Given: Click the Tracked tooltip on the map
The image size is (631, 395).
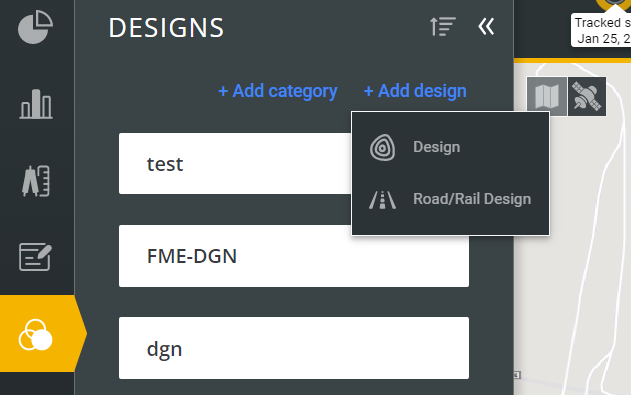Looking at the screenshot, I should (x=601, y=30).
